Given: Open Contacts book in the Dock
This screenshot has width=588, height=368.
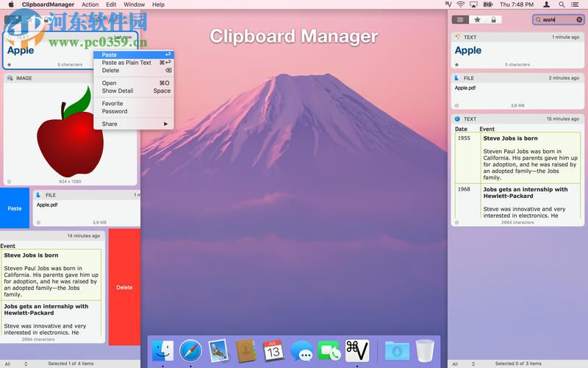Looking at the screenshot, I should pyautogui.click(x=245, y=350).
